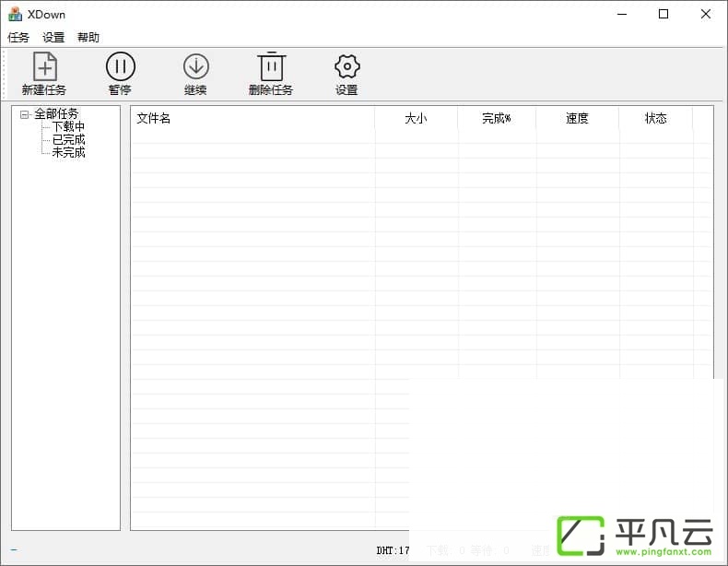728x566 pixels.
Task: Sort by 文件名 column header
Action: pyautogui.click(x=252, y=118)
